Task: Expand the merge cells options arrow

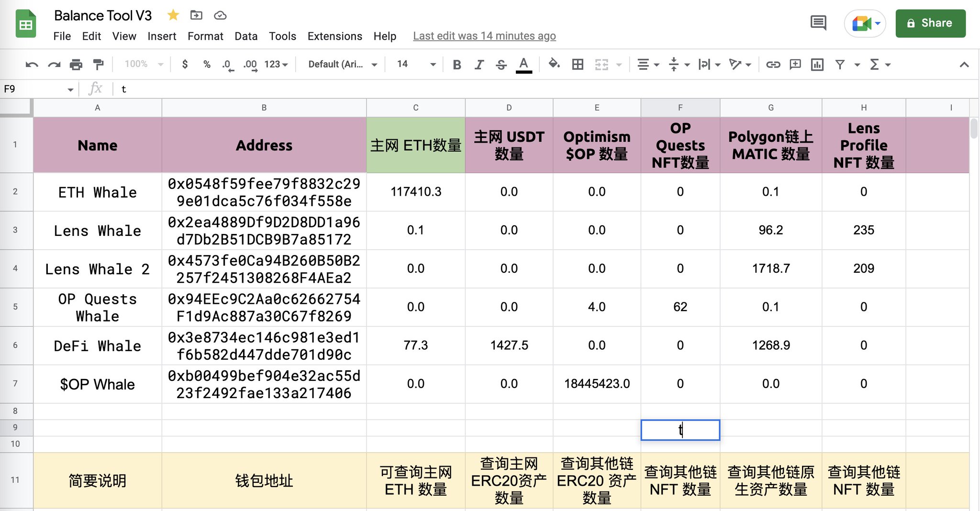Action: 619,65
